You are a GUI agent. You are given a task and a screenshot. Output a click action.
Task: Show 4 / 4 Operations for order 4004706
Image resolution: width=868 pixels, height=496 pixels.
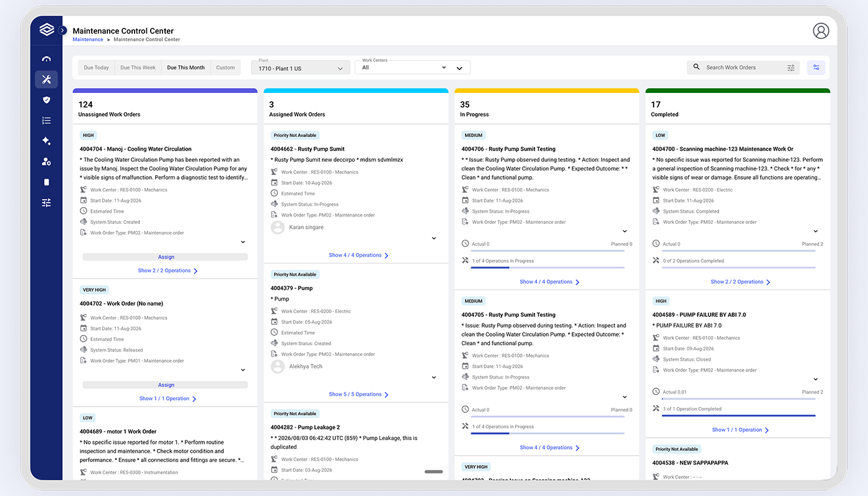click(x=550, y=282)
